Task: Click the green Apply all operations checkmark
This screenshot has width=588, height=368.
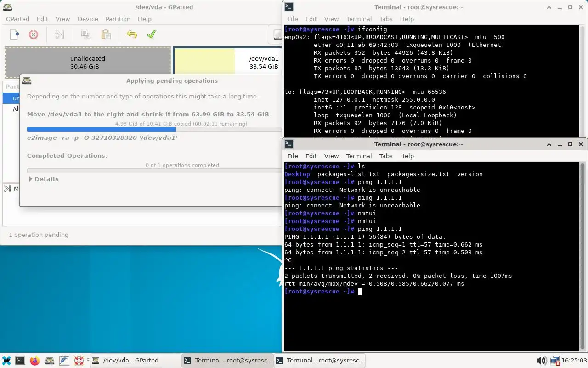Action: 151,34
